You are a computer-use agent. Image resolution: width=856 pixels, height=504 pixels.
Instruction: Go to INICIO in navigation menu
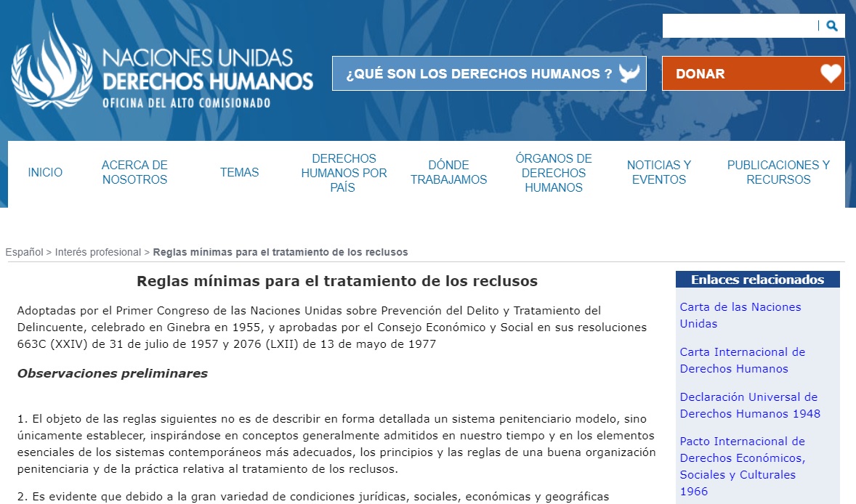coord(45,173)
